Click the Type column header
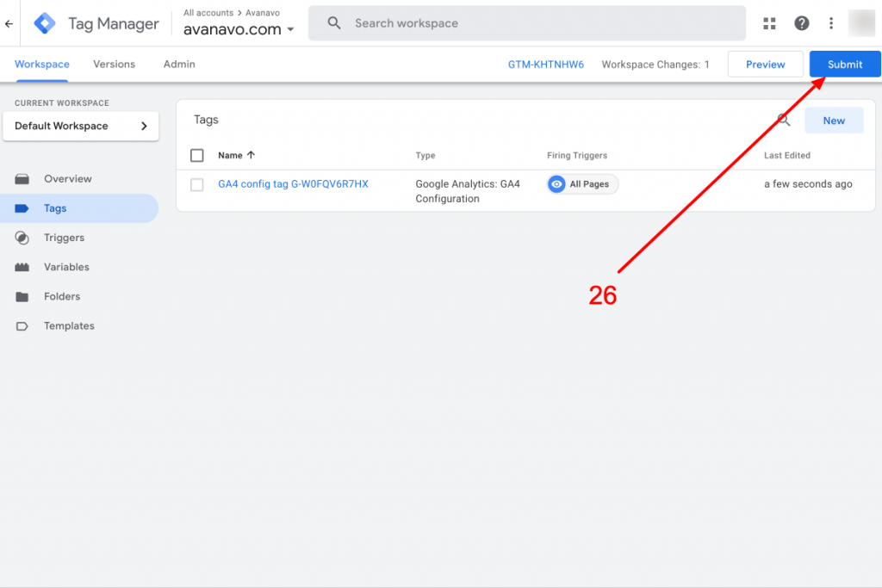This screenshot has width=882, height=588. [425, 155]
